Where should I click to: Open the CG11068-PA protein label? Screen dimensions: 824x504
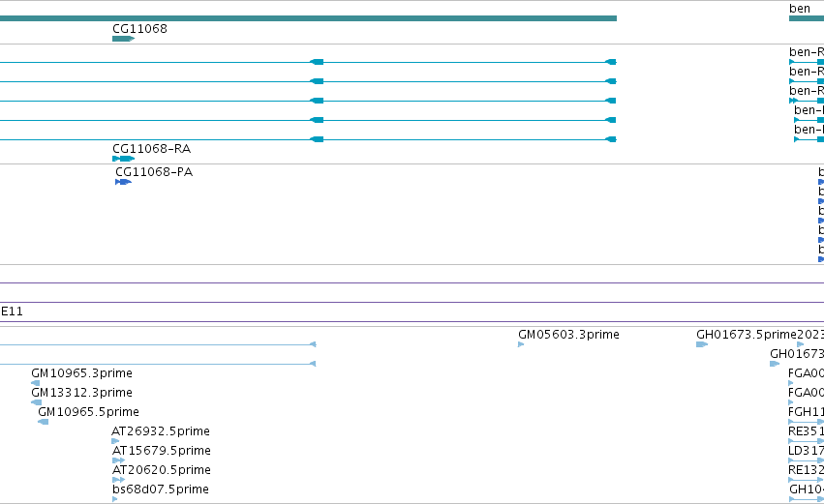(x=154, y=172)
